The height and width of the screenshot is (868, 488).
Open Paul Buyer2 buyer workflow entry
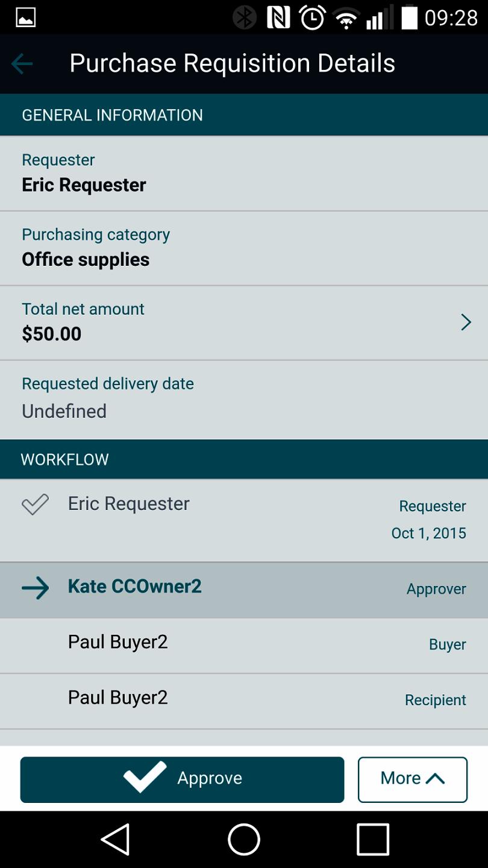click(244, 644)
